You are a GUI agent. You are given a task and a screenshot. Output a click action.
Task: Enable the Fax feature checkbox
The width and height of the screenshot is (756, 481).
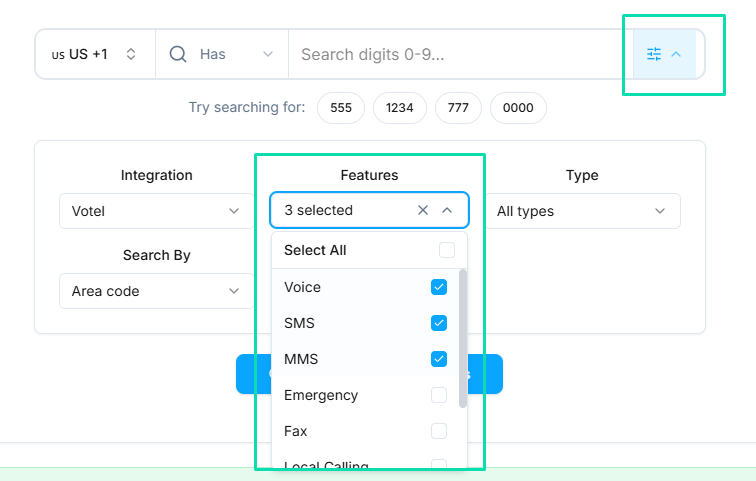(x=438, y=431)
